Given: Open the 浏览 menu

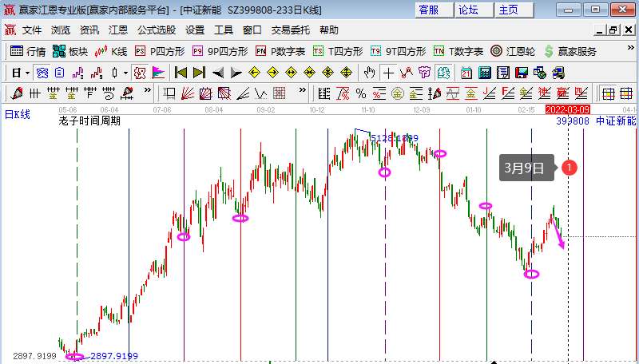Looking at the screenshot, I should pos(61,30).
